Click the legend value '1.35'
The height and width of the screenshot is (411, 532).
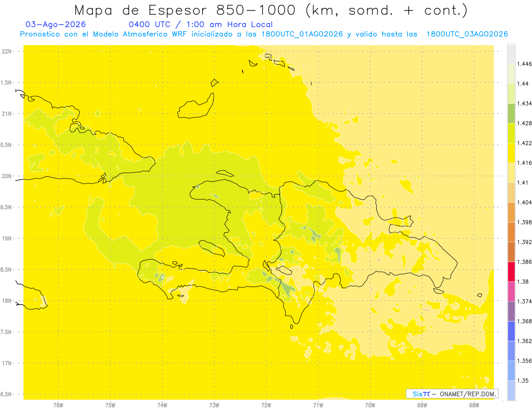pyautogui.click(x=523, y=380)
